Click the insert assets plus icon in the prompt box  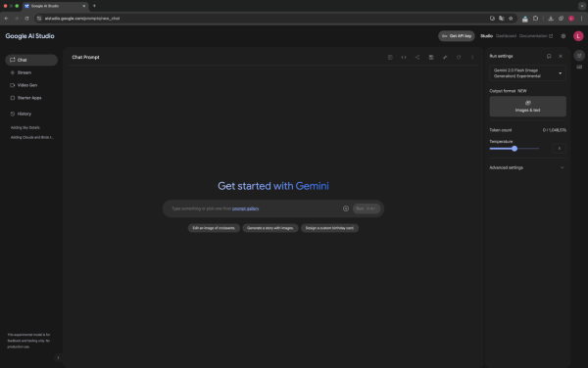coord(346,208)
